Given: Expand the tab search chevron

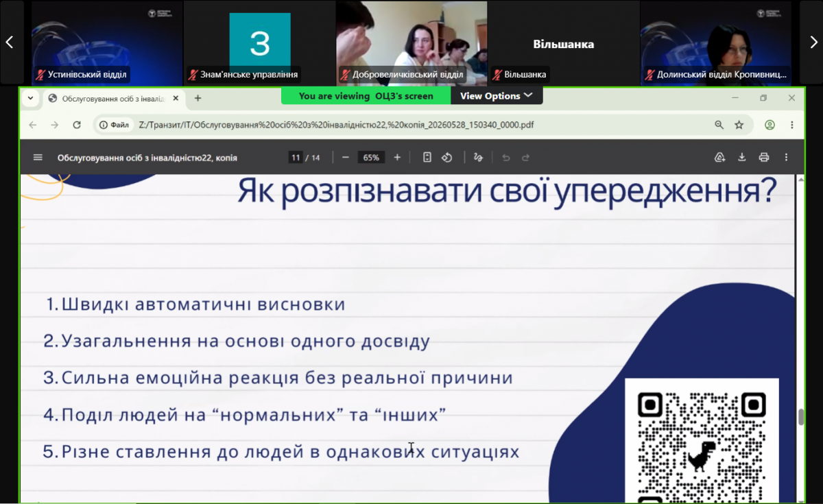Looking at the screenshot, I should (x=30, y=98).
